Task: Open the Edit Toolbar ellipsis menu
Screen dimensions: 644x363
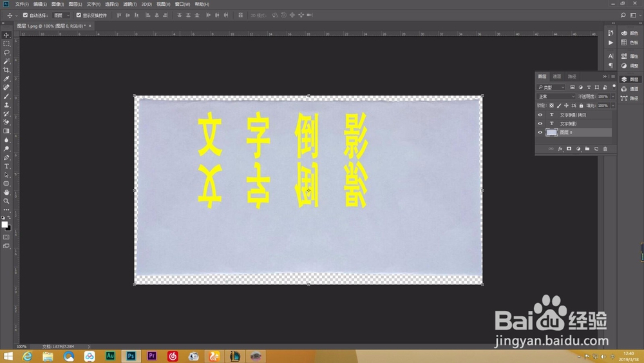Action: coord(6,210)
